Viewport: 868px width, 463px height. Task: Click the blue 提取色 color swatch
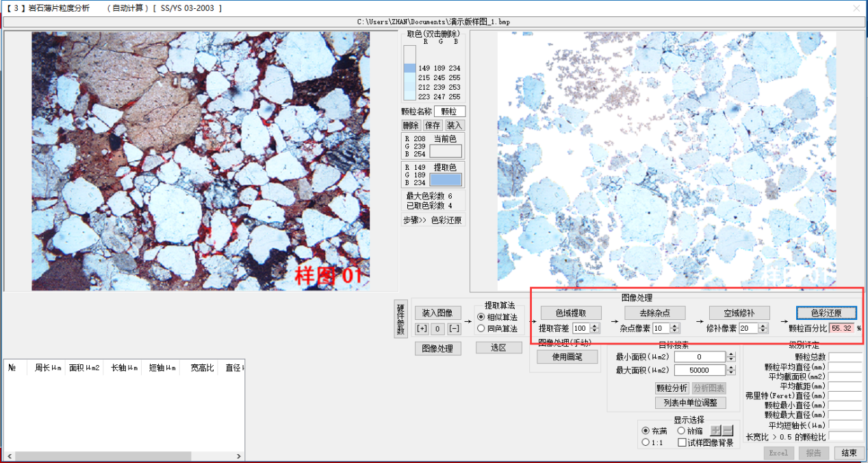446,179
